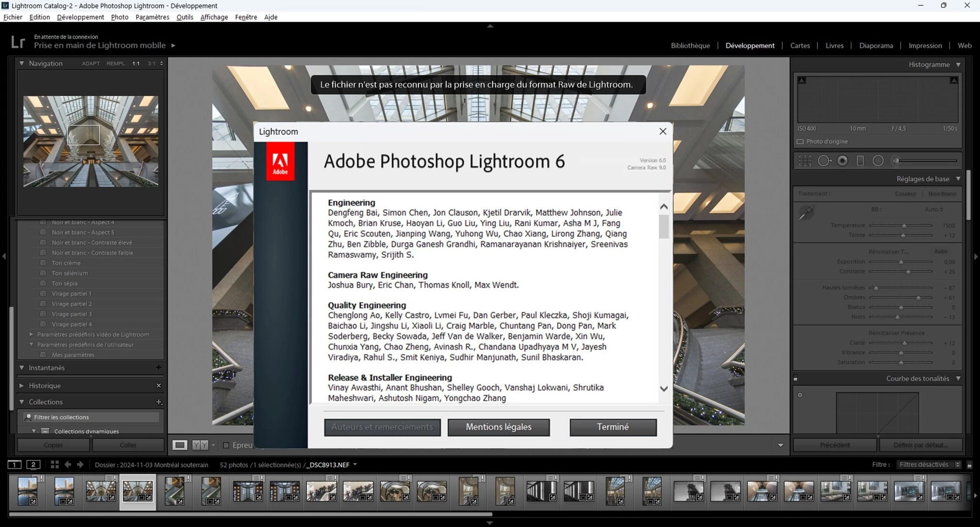Viewport: 980px width, 527px height.
Task: Switch to grid view icon in filmstrip bar
Action: tap(55, 464)
